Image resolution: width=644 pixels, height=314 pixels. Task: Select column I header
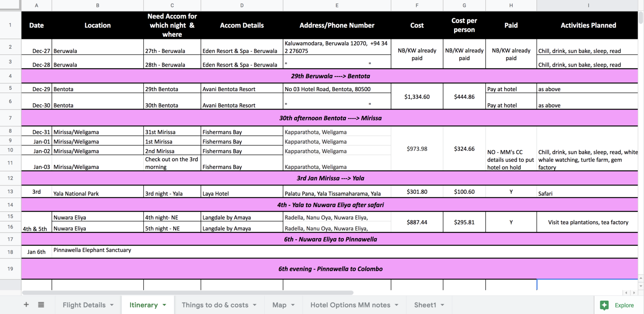tap(588, 5)
